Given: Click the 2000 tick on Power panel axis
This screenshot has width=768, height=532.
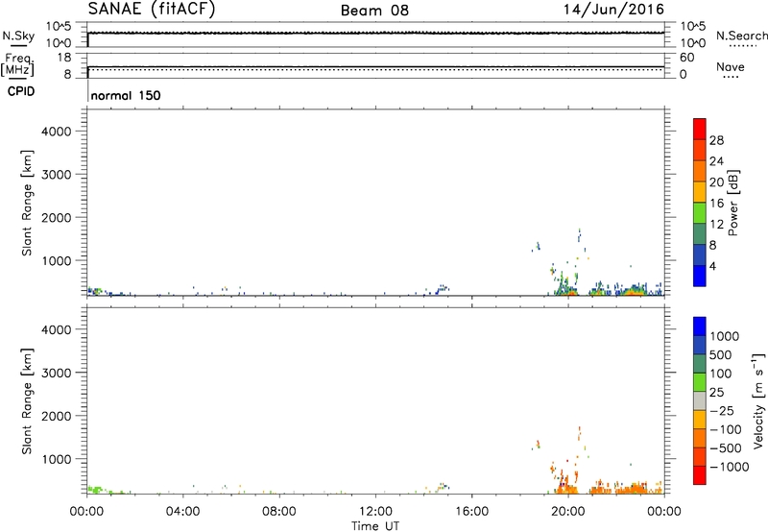Looking at the screenshot, I should click(57, 217).
